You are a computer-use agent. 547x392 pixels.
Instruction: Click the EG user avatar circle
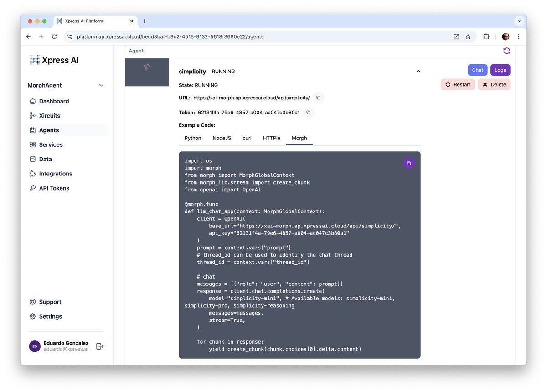point(35,346)
